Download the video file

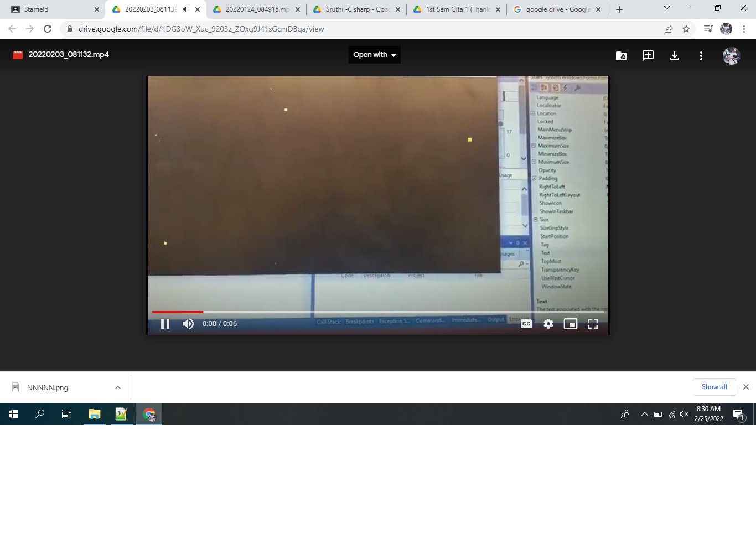[675, 56]
